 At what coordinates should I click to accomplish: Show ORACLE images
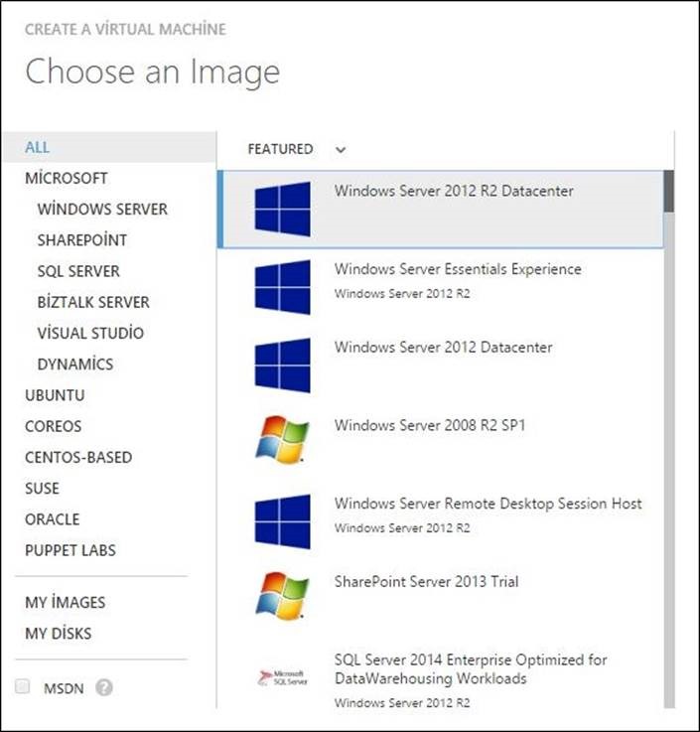[x=53, y=519]
